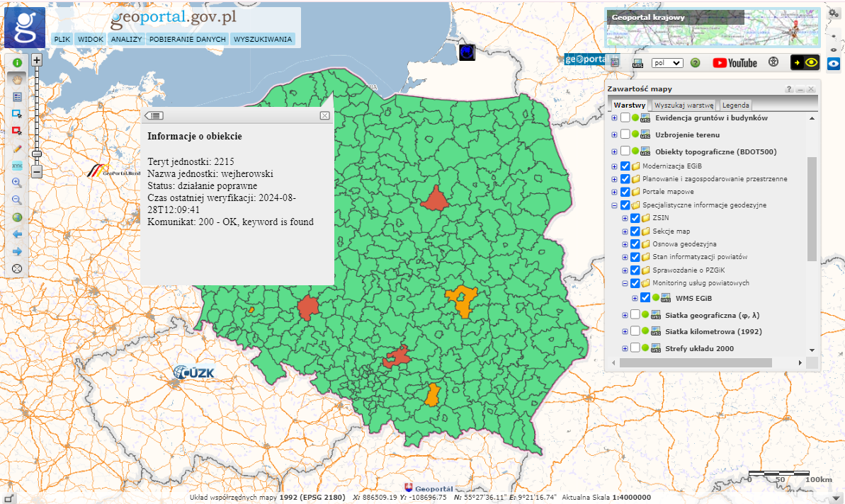Uncheck the Modernizacja EGiB layer
The image size is (845, 504).
pyautogui.click(x=626, y=166)
